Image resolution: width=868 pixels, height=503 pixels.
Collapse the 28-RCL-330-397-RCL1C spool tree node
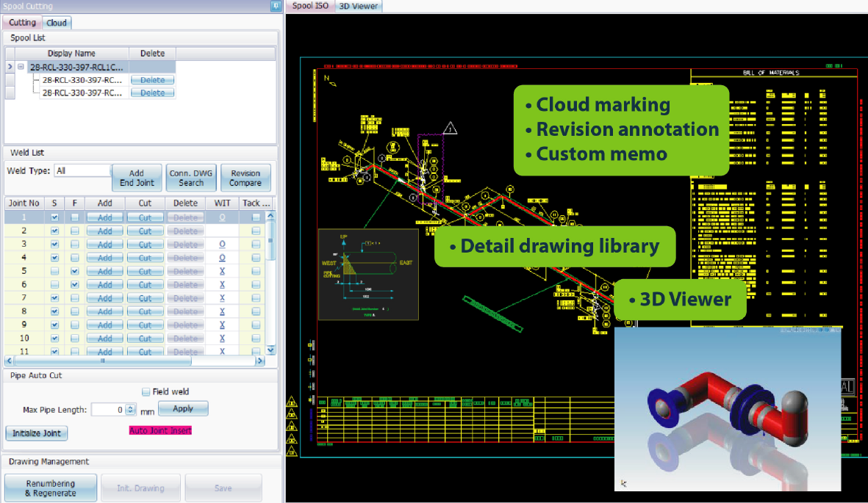(21, 68)
